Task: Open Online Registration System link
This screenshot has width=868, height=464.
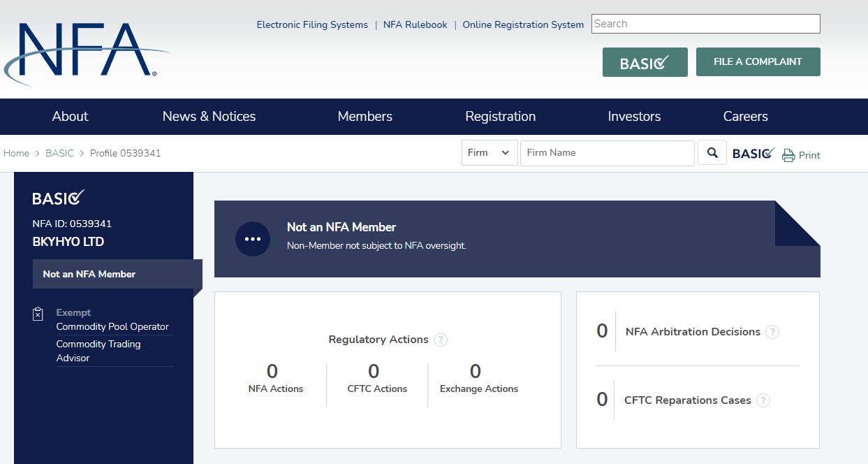Action: tap(523, 25)
